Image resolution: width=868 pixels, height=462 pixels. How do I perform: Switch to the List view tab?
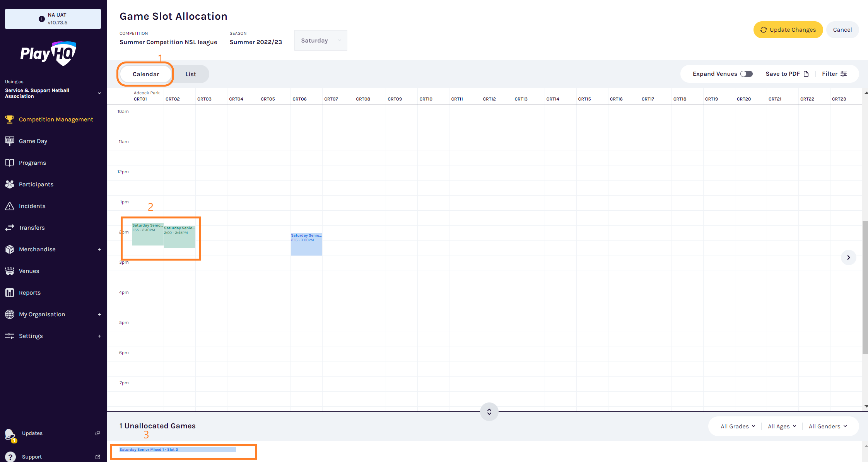tap(191, 74)
